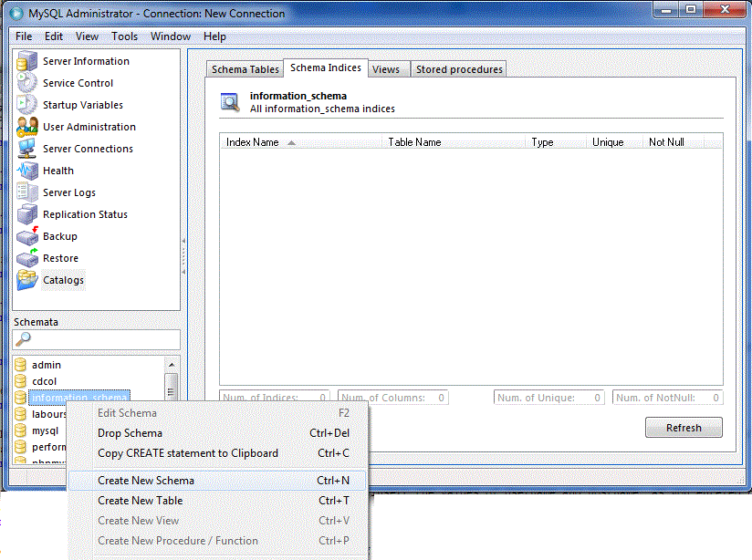This screenshot has height=560, width=752.
Task: Open the View menu
Action: 87,36
